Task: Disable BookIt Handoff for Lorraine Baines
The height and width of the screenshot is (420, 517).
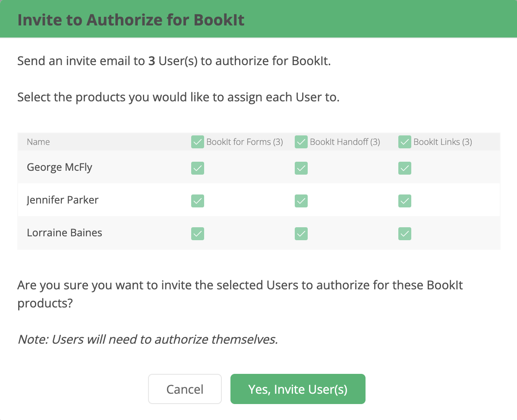Action: [301, 234]
